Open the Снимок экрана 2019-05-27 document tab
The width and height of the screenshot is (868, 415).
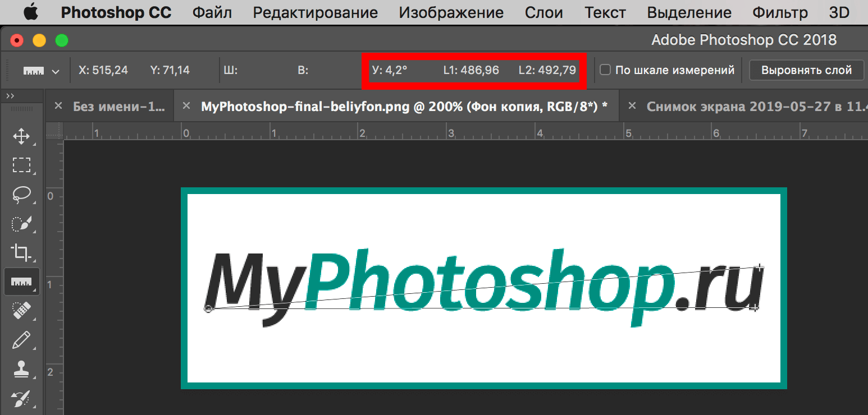tap(747, 105)
